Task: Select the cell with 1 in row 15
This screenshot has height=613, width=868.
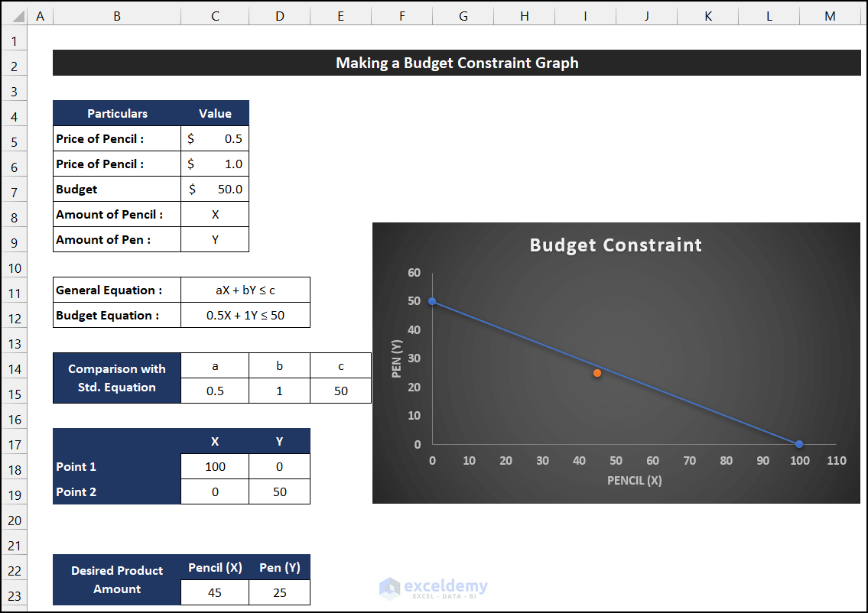Action: coord(280,391)
